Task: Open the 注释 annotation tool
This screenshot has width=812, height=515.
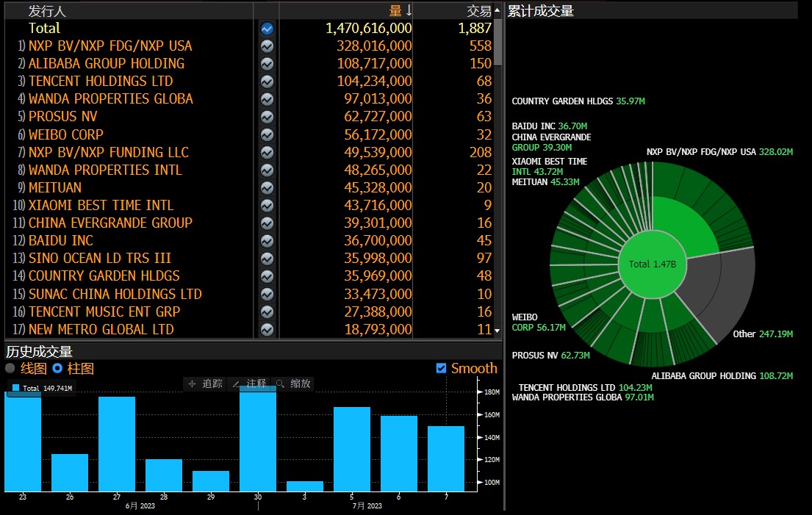Action: [x=250, y=383]
